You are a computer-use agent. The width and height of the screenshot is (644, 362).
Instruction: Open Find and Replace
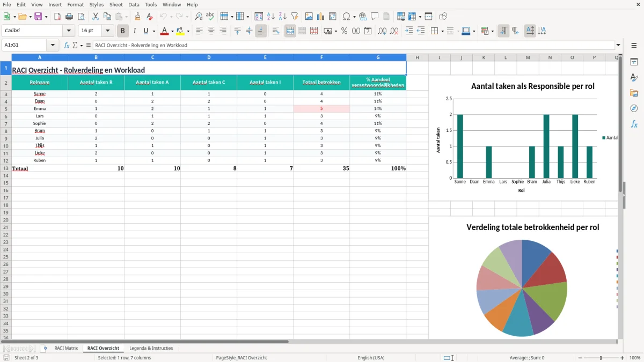click(x=199, y=17)
